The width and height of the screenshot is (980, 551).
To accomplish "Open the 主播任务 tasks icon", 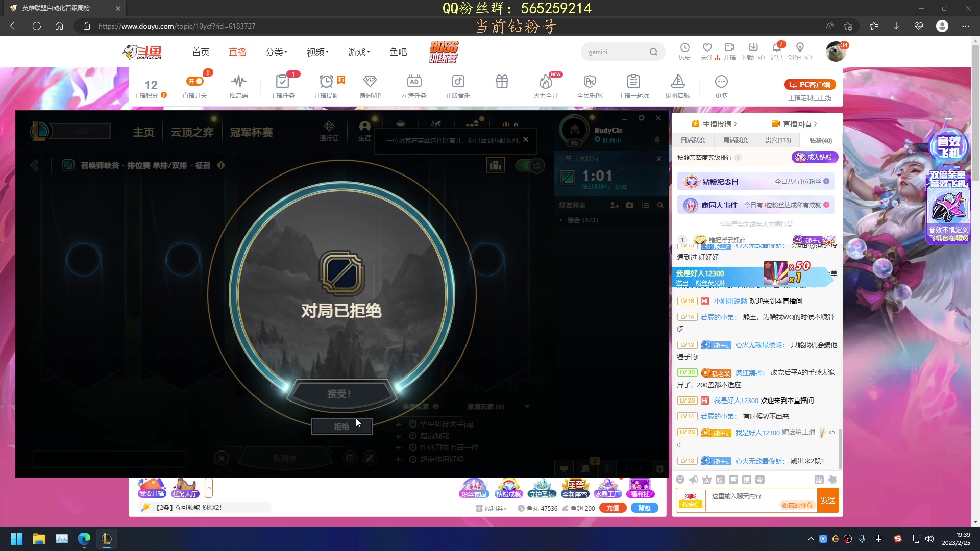I will (x=282, y=82).
